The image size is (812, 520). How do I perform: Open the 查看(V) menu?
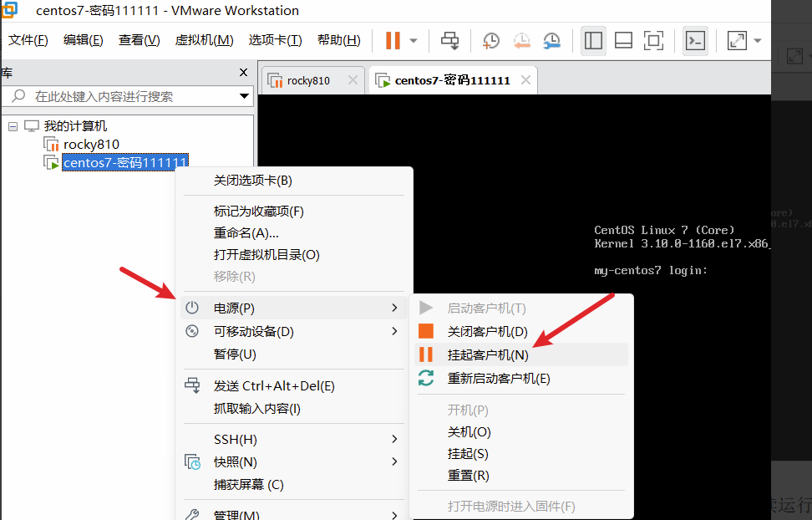pos(139,40)
